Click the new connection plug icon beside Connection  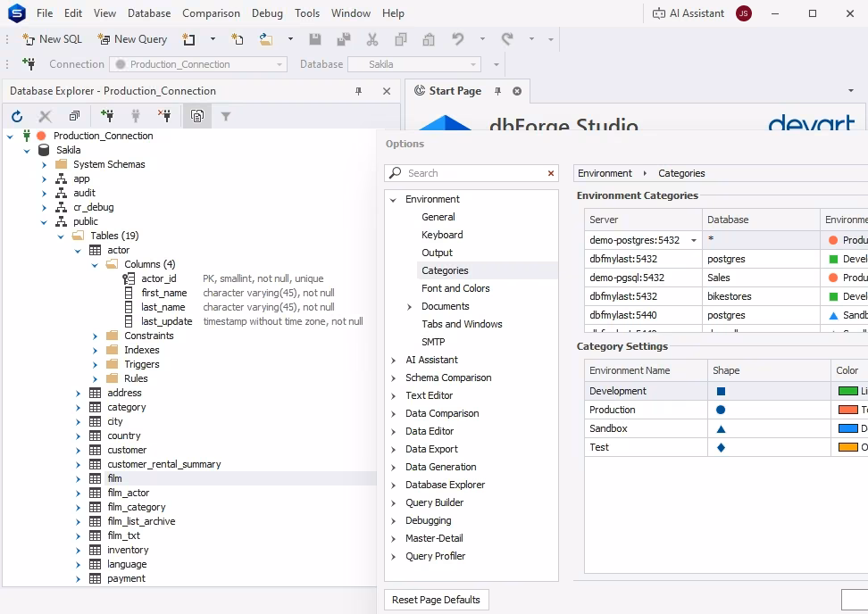tap(29, 64)
